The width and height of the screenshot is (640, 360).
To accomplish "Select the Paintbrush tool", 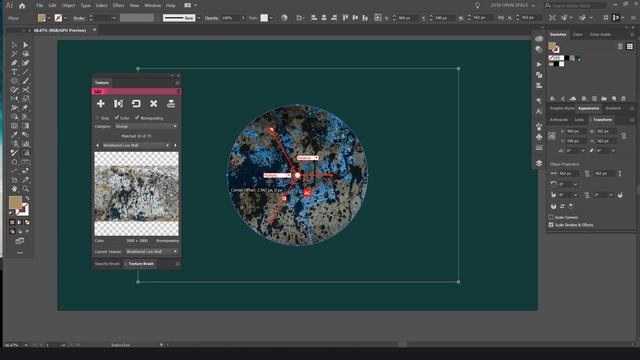I will pyautogui.click(x=26, y=81).
